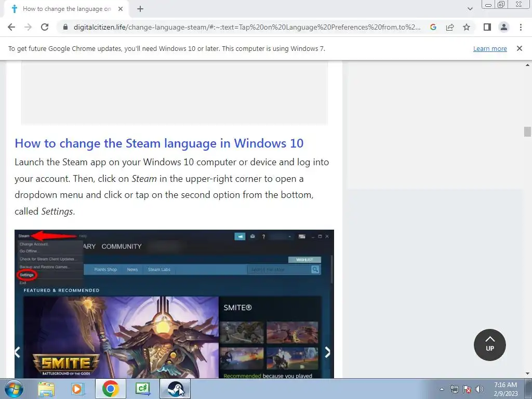The height and width of the screenshot is (399, 532).
Task: Open the Chrome three-dot menu
Action: [521, 27]
